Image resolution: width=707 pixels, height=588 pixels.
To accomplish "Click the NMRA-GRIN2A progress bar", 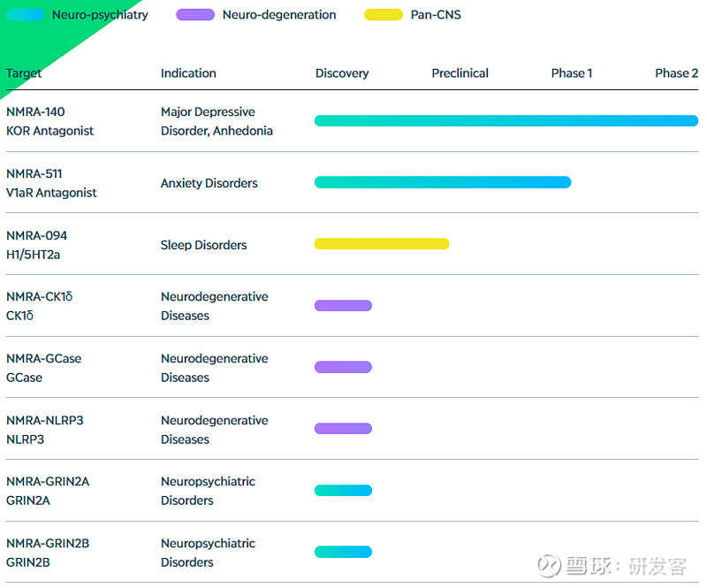I will [343, 491].
